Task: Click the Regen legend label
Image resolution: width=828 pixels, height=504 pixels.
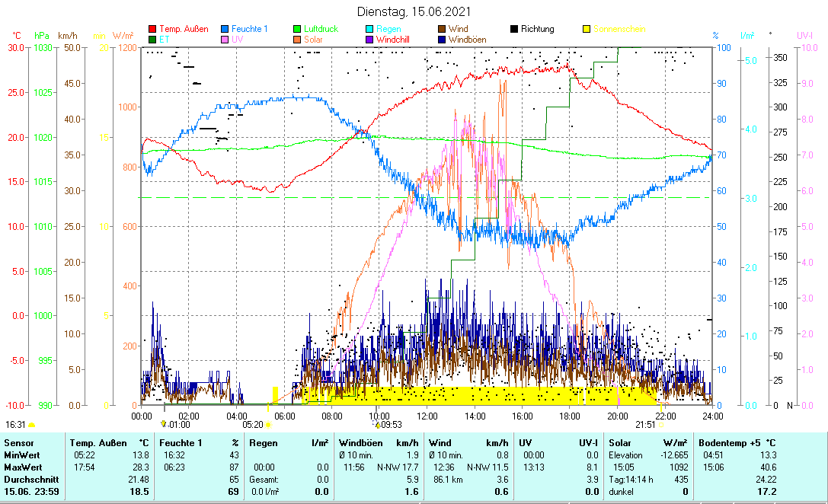Action: pyautogui.click(x=388, y=29)
